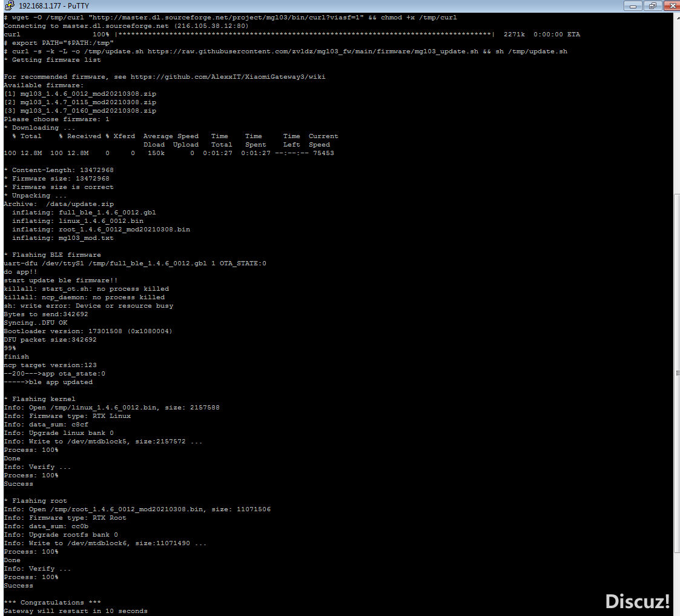The width and height of the screenshot is (680, 616).
Task: Click 'Info: data_sum: c8cf' line
Action: [x=46, y=425]
